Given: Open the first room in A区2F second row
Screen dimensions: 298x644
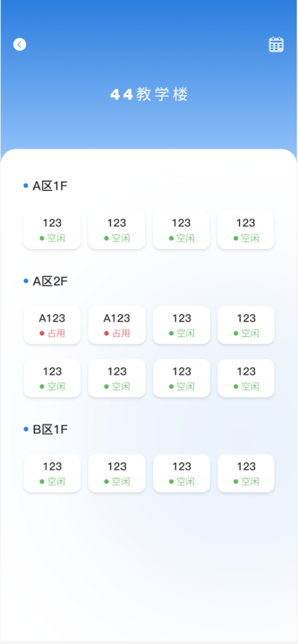Looking at the screenshot, I should pos(52,378).
